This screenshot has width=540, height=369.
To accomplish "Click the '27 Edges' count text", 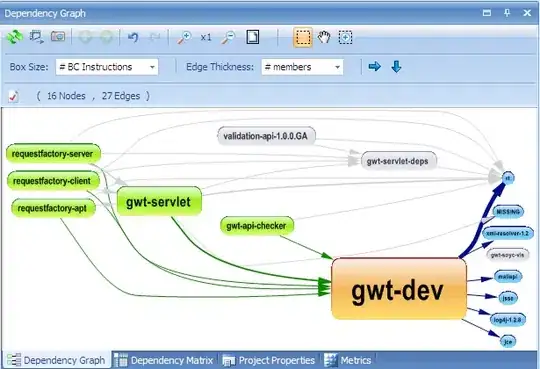I will [x=121, y=96].
